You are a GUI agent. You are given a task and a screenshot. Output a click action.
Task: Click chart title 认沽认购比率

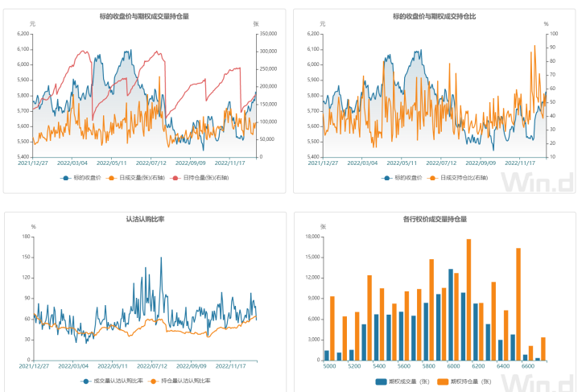pyautogui.click(x=145, y=220)
